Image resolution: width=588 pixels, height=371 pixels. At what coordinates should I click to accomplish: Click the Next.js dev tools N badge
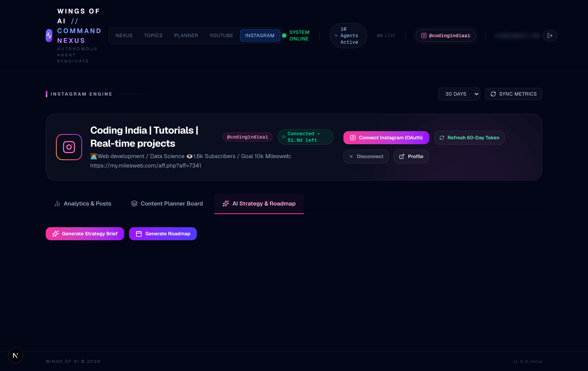coord(15,355)
